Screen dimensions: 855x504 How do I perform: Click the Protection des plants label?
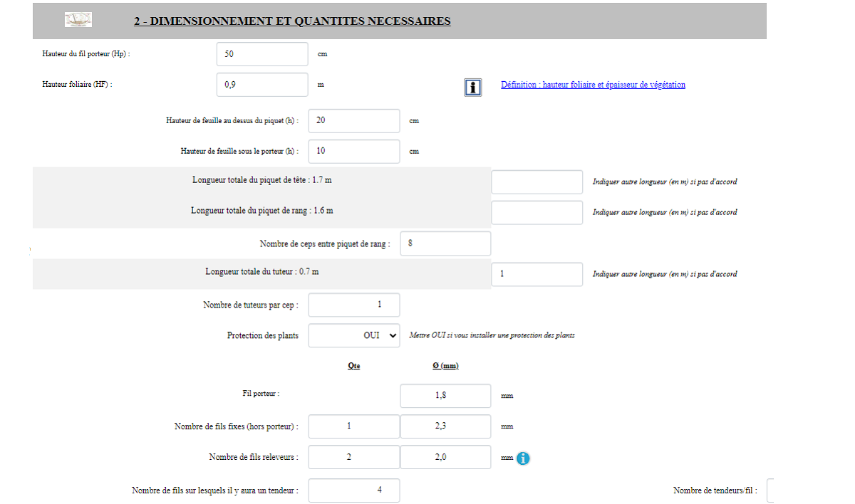263,335
